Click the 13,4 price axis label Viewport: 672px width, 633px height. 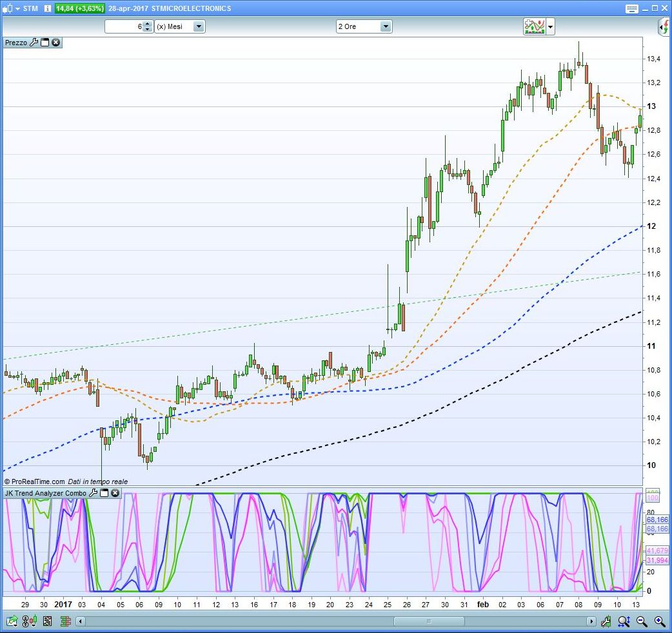[653, 59]
